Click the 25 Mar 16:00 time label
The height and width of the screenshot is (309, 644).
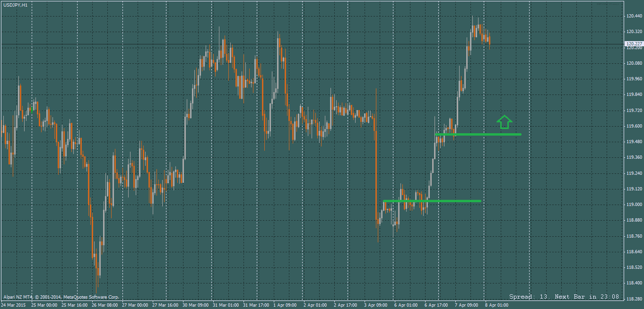[x=75, y=305]
